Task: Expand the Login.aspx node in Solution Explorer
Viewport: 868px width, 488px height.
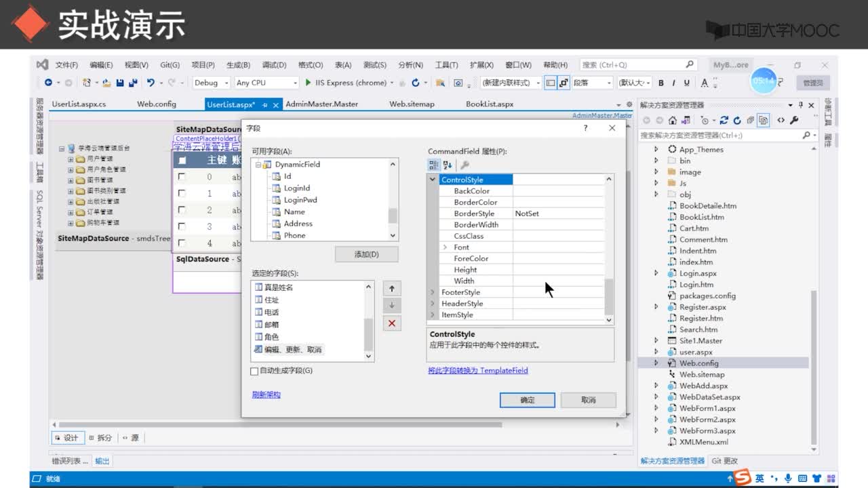Action: tap(656, 273)
